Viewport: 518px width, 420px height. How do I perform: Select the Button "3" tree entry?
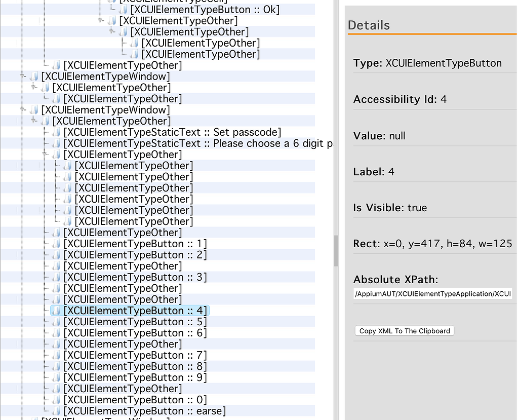134,277
